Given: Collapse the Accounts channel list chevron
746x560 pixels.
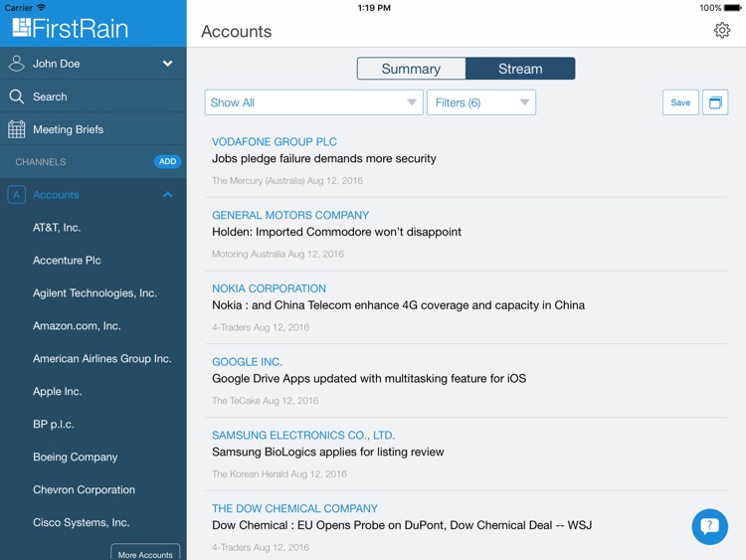Looking at the screenshot, I should [167, 194].
